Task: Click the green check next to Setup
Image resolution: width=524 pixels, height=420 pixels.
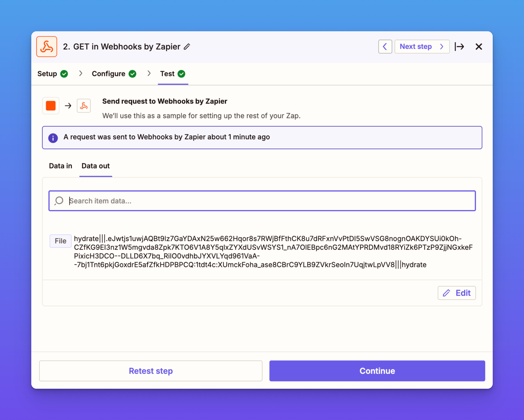Action: click(64, 74)
